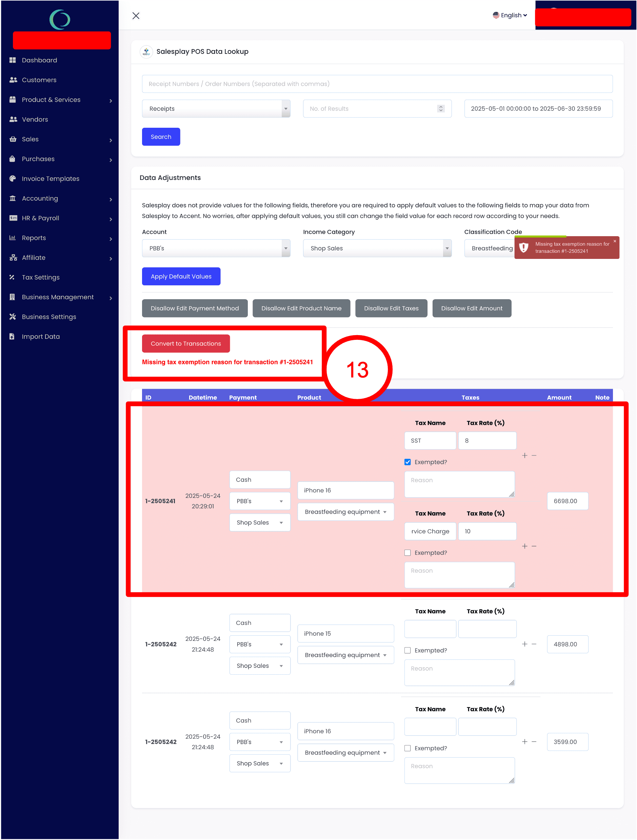The image size is (637, 840).
Task: Click the Dashboard grid icon in sidebar
Action: click(x=13, y=60)
